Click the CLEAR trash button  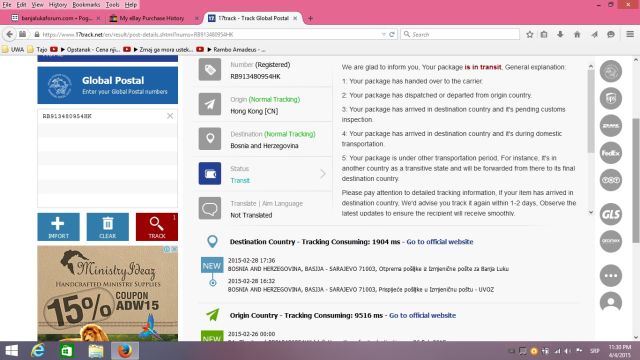[x=107, y=227]
